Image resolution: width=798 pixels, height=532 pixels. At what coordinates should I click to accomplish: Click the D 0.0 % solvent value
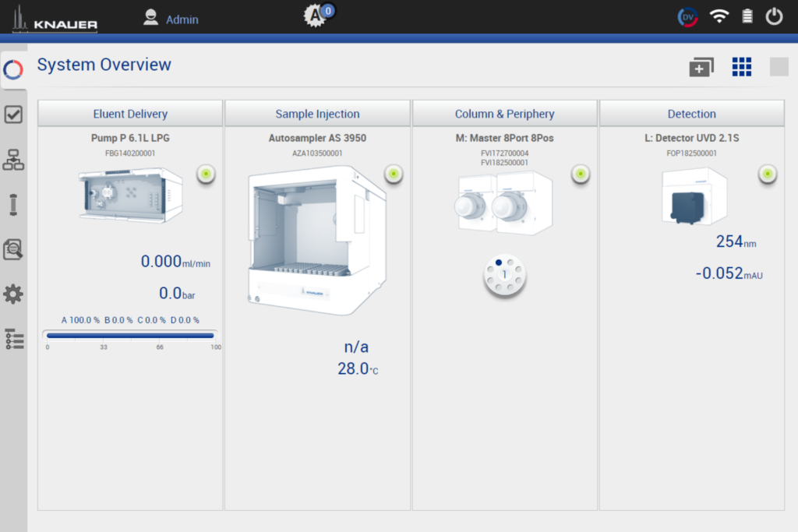point(185,320)
